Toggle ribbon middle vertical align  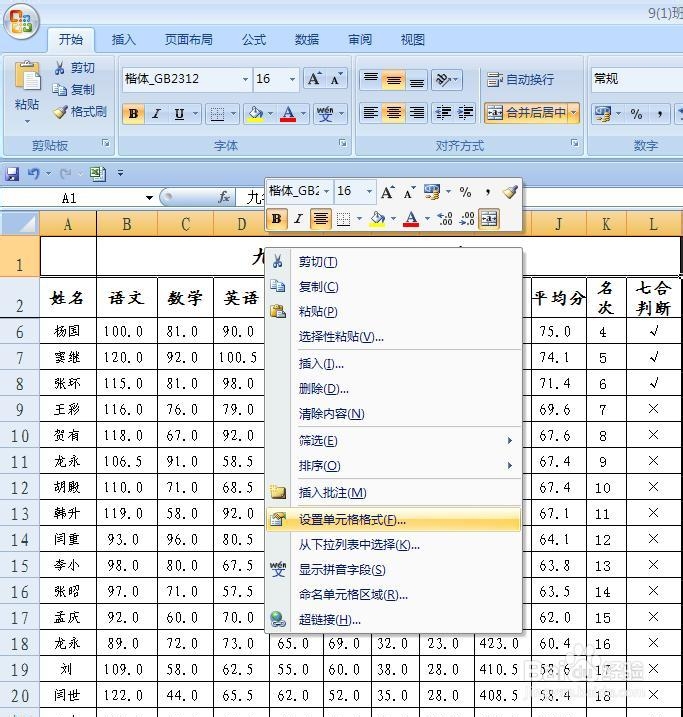[x=394, y=80]
